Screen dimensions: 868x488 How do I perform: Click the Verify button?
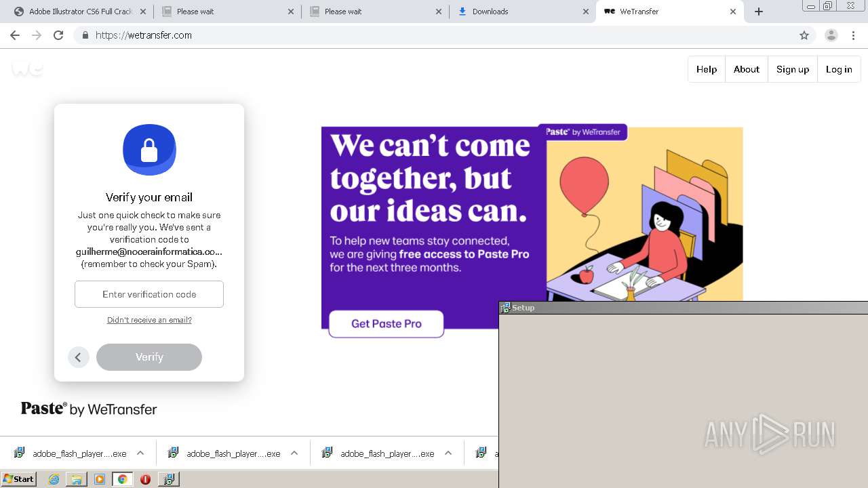(149, 357)
